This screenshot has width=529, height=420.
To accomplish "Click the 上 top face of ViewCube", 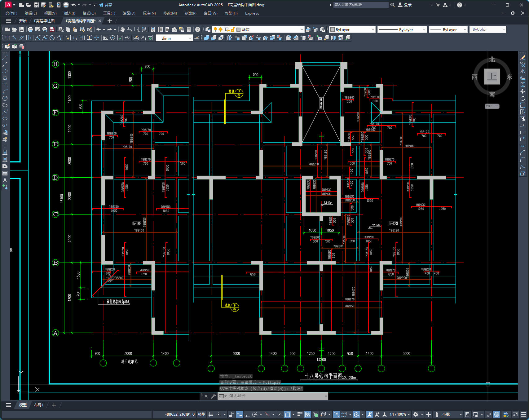I will [x=492, y=77].
